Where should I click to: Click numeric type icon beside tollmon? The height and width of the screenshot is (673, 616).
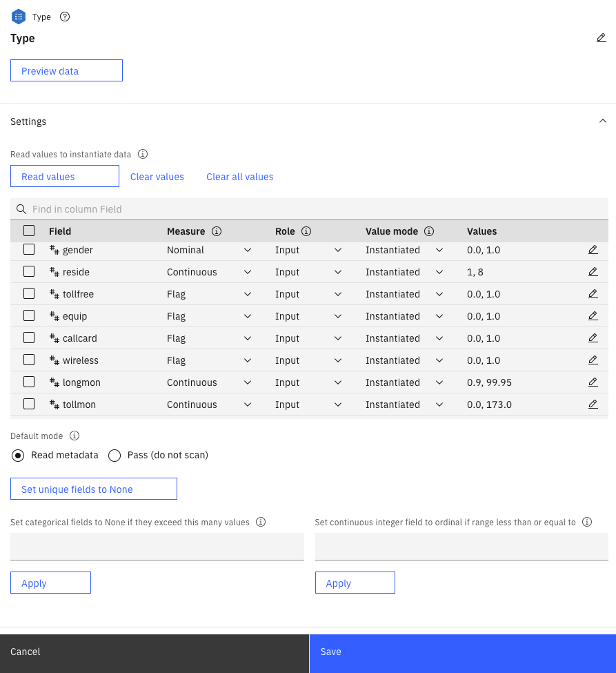54,404
